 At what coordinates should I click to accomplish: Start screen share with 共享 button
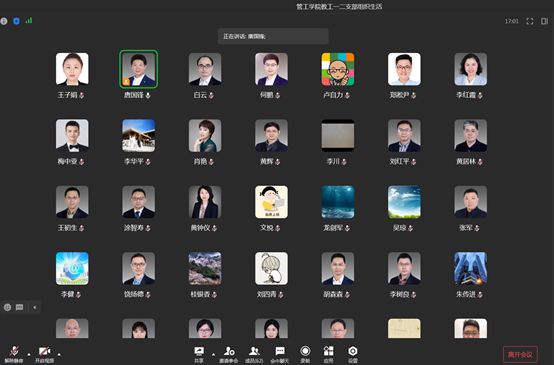[x=199, y=354]
